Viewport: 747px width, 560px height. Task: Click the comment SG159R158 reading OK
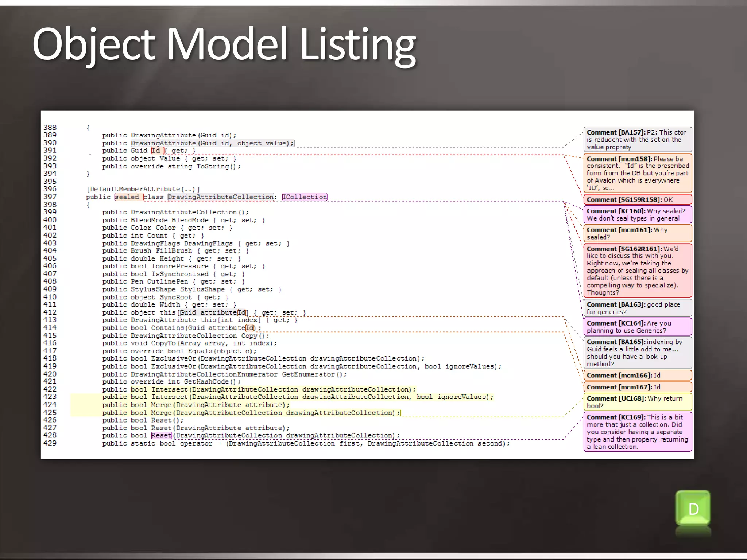tap(638, 199)
